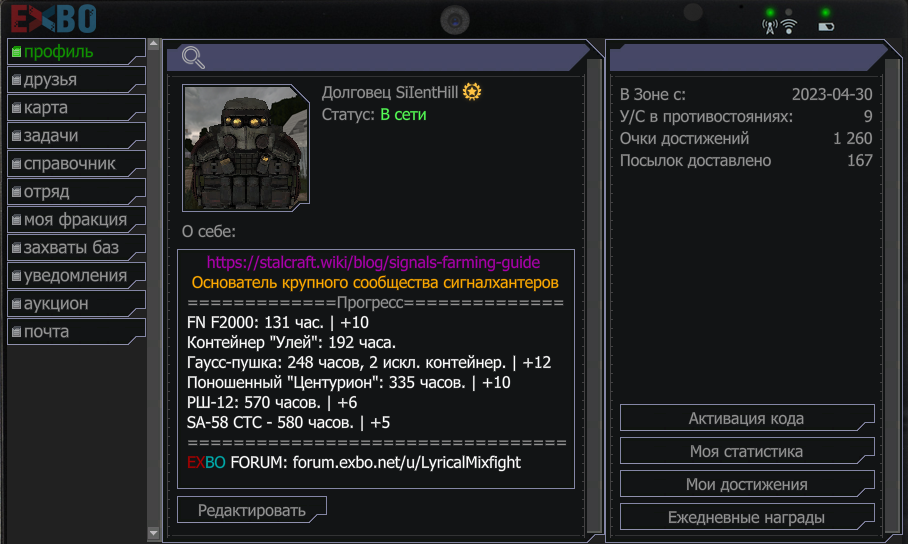
Task: Click the EXBO logo
Action: [x=54, y=19]
